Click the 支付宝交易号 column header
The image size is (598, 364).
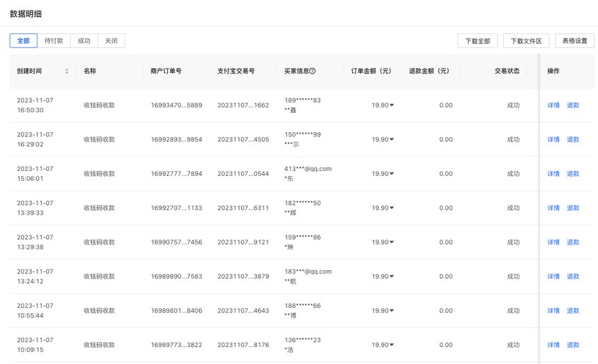[x=236, y=71]
